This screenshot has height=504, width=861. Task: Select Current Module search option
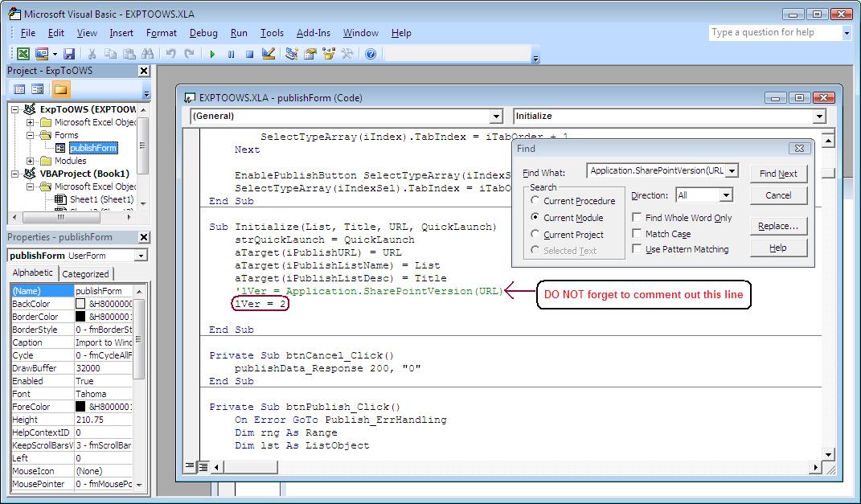pyautogui.click(x=535, y=217)
